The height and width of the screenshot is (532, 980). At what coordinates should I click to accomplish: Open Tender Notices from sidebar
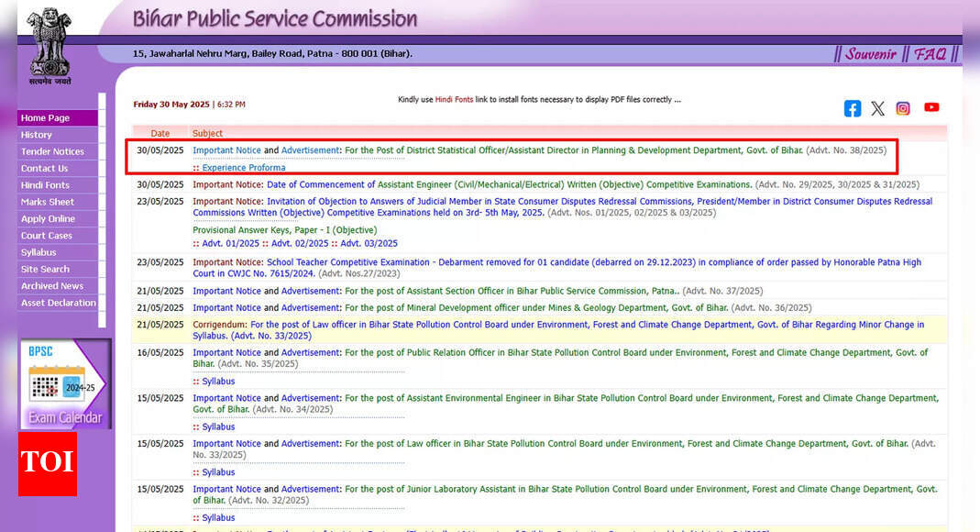52,151
